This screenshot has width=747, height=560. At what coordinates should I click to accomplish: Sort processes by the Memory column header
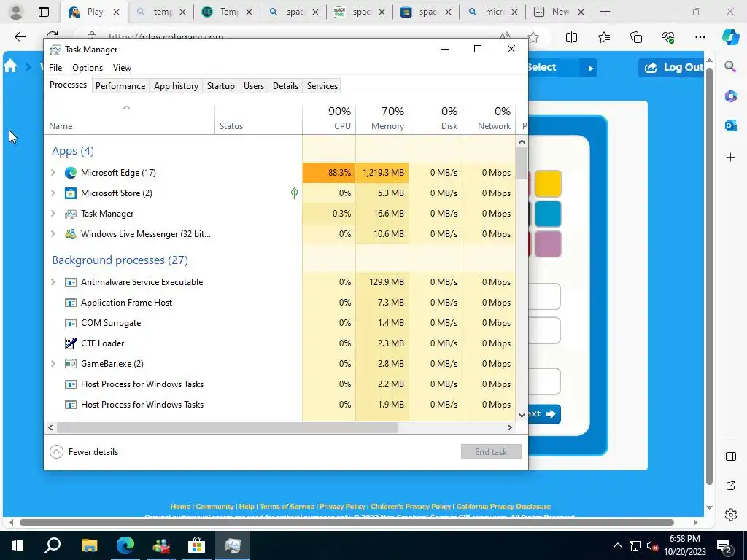pyautogui.click(x=382, y=119)
